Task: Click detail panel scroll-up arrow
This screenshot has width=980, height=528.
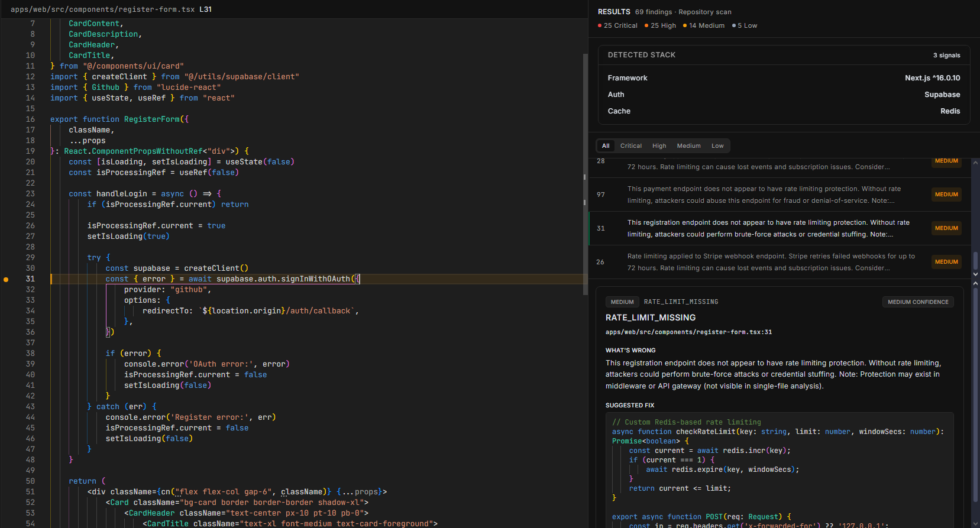Action: (x=975, y=284)
